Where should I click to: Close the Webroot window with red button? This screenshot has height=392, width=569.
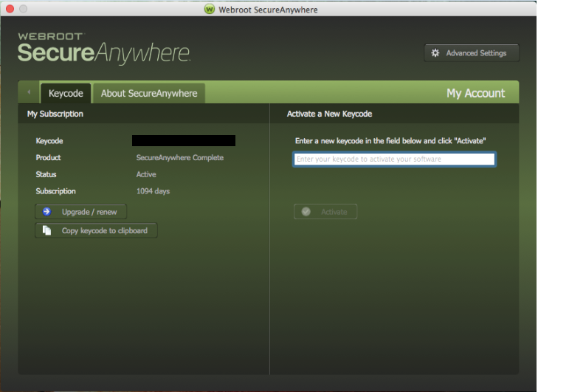(10, 9)
